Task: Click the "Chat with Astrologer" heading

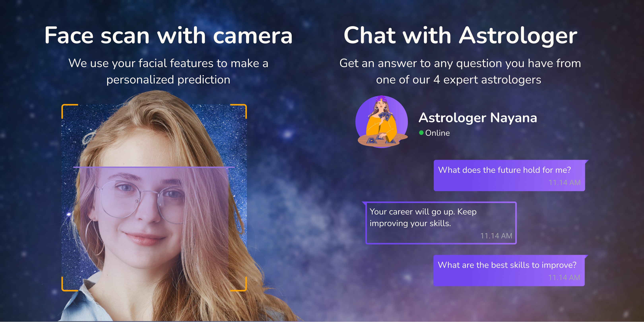Action: click(x=460, y=36)
